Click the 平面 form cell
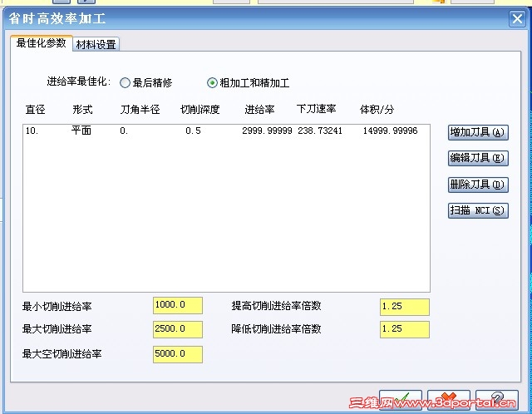 [81, 131]
